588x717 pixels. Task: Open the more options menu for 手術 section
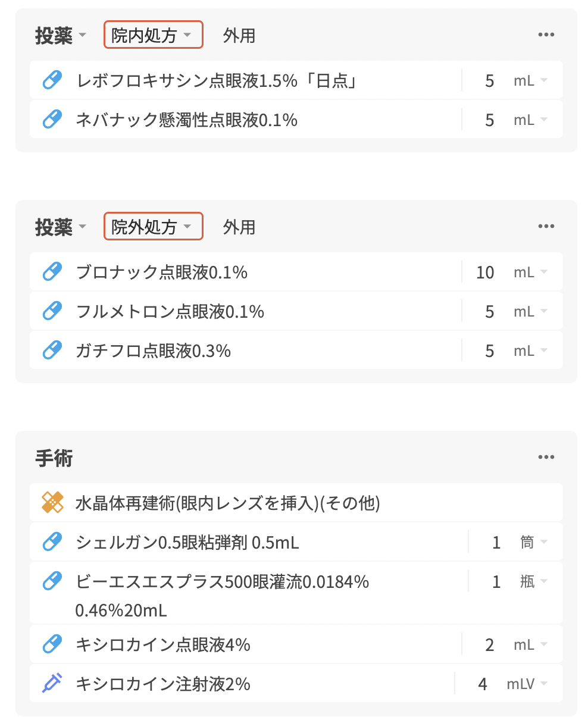point(546,457)
